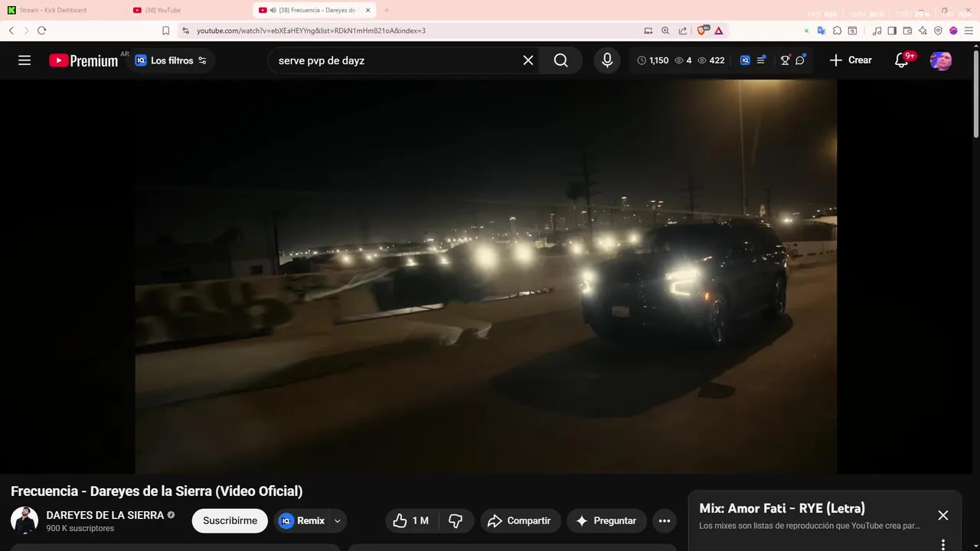Toggle the browser sidebar panel

tap(892, 31)
